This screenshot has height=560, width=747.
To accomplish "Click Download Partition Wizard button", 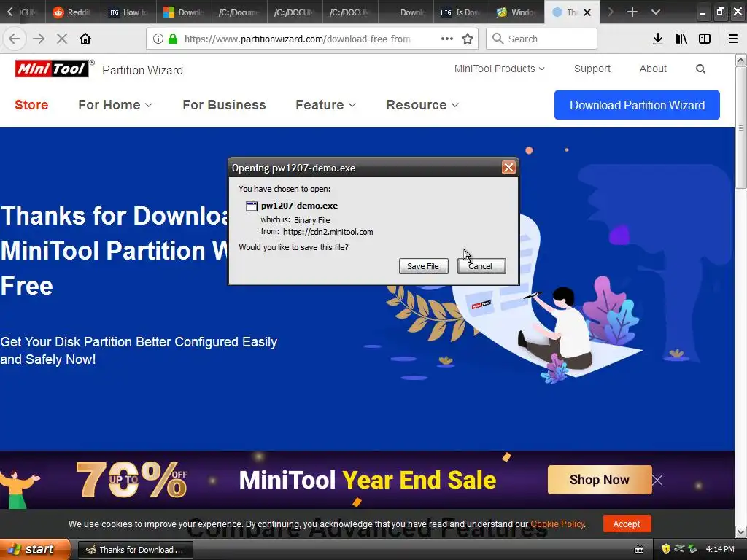I will point(637,105).
